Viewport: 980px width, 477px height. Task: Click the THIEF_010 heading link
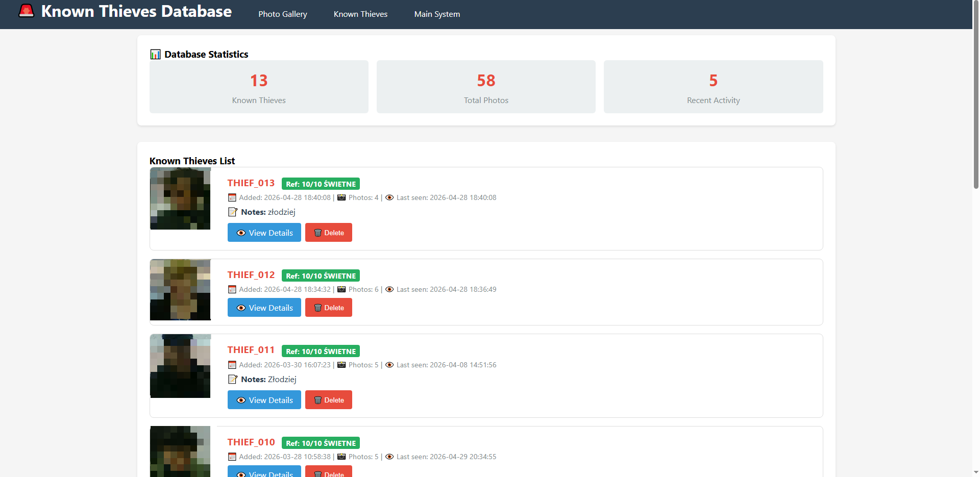pyautogui.click(x=251, y=442)
